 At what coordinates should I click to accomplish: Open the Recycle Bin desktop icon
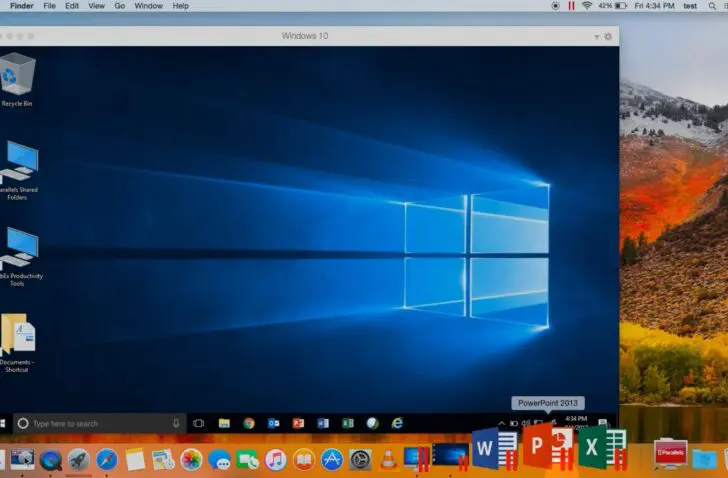17,80
